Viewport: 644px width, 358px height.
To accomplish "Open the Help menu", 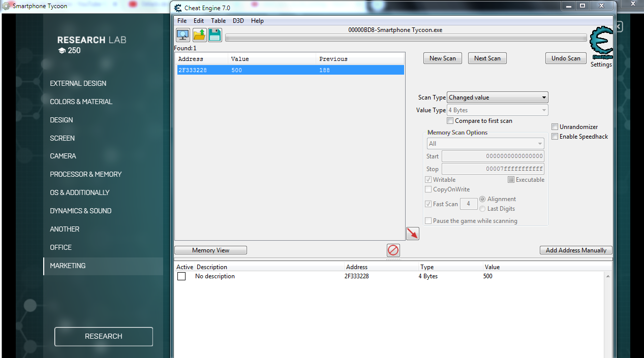I will (x=258, y=21).
